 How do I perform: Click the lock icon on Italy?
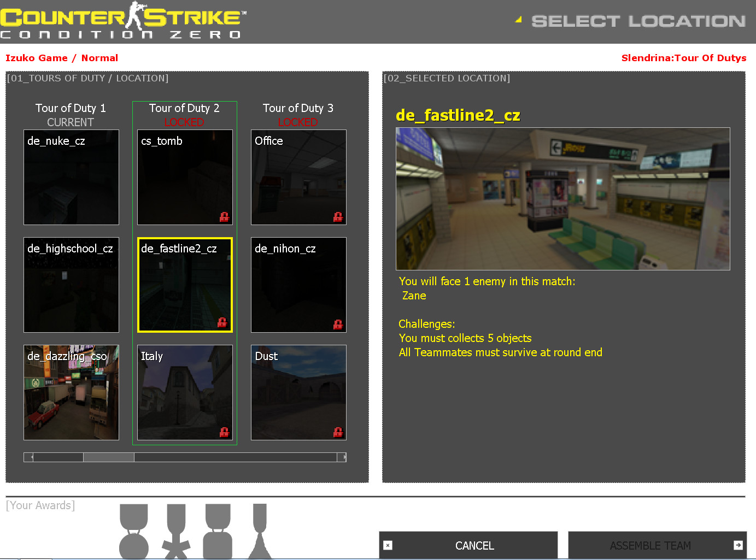pos(224,432)
